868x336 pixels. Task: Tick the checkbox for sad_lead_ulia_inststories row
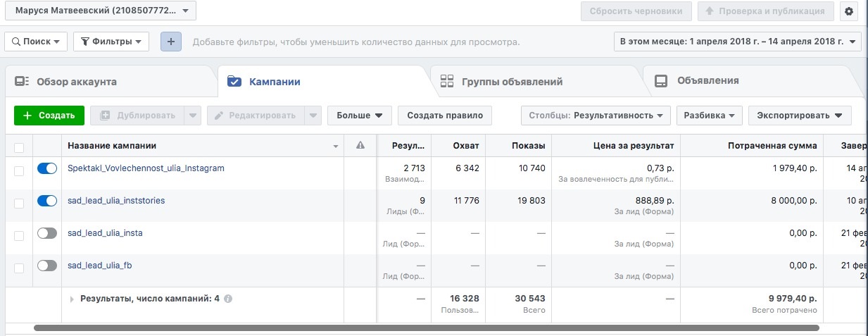19,203
